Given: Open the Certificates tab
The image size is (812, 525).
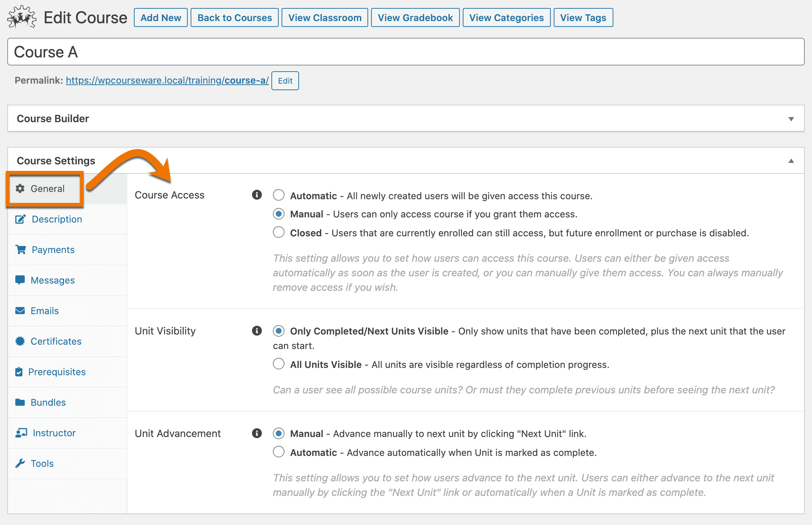Looking at the screenshot, I should tap(68, 341).
